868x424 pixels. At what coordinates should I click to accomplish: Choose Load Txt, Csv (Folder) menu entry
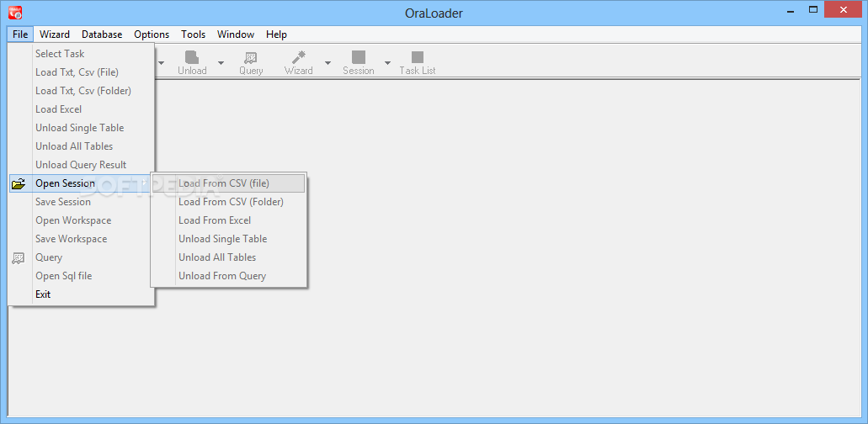coord(82,91)
